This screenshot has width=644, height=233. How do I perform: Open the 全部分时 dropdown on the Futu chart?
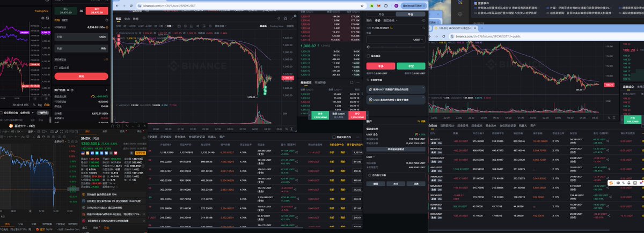59,141
